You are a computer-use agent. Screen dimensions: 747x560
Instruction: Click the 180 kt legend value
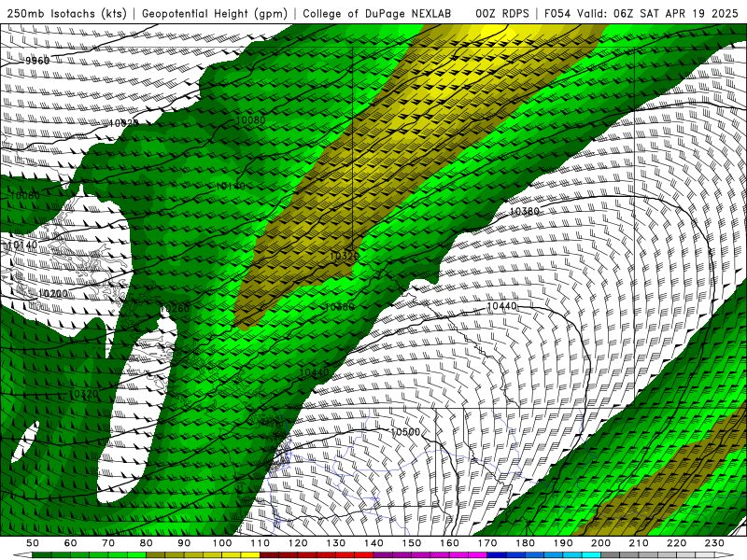[x=525, y=543]
